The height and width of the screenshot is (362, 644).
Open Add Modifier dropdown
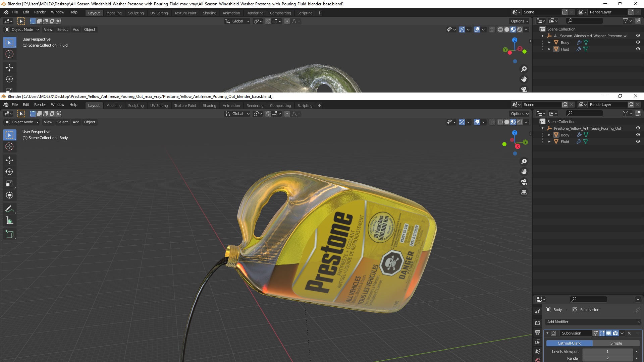pos(593,322)
